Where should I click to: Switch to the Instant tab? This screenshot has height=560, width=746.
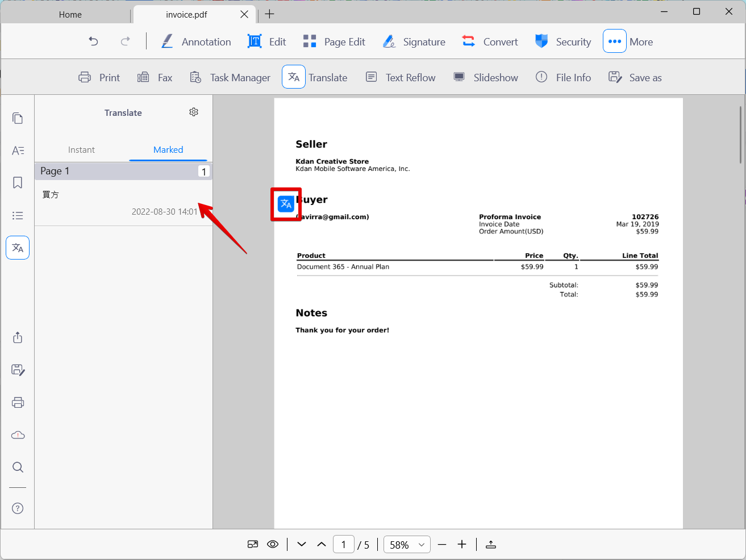[x=81, y=150]
